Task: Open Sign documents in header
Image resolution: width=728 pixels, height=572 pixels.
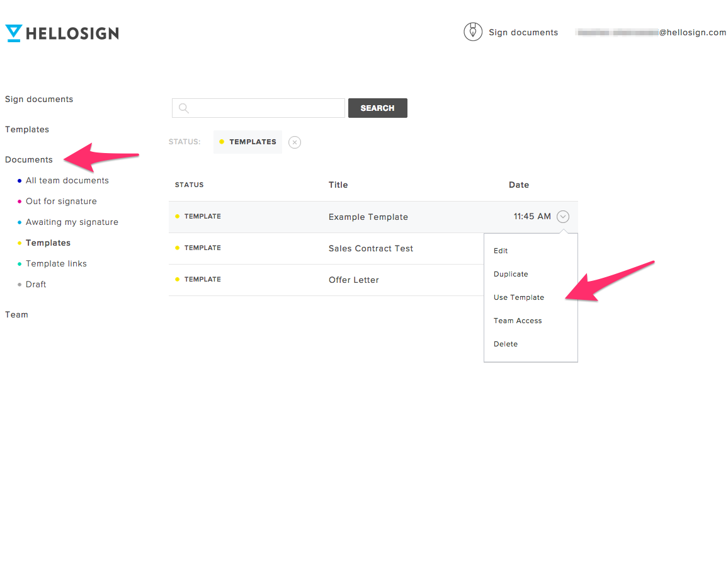Action: pos(523,33)
